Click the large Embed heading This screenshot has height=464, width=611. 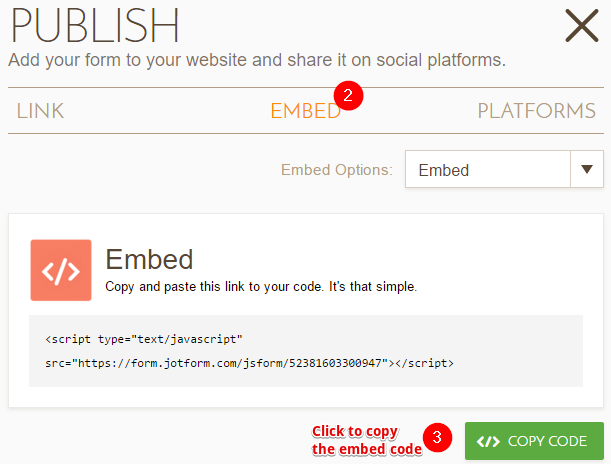click(149, 259)
